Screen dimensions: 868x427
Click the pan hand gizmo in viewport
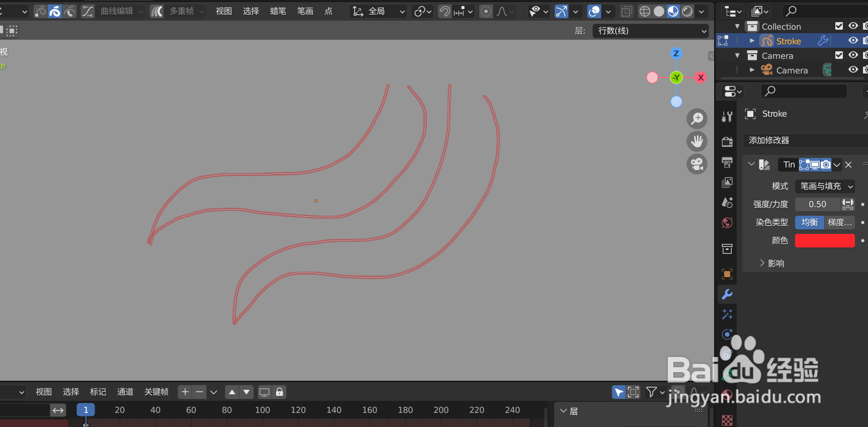[x=697, y=141]
